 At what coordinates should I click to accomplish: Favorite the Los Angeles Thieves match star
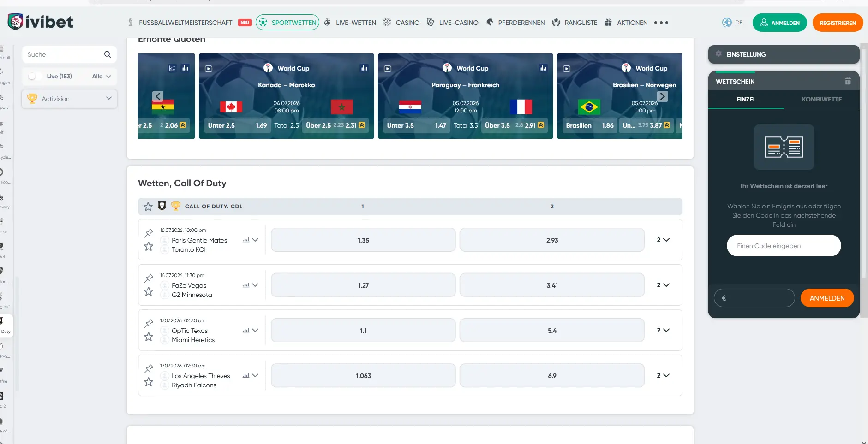(149, 382)
